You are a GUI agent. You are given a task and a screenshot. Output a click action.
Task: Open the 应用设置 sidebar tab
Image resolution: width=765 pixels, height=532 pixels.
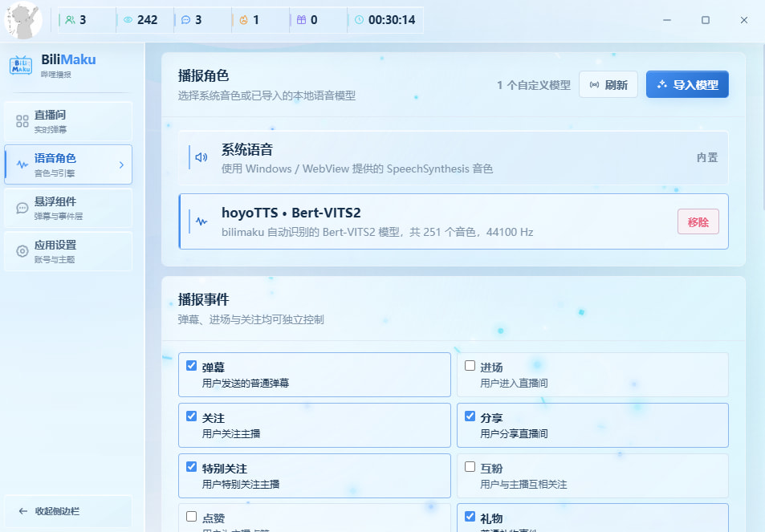click(68, 252)
